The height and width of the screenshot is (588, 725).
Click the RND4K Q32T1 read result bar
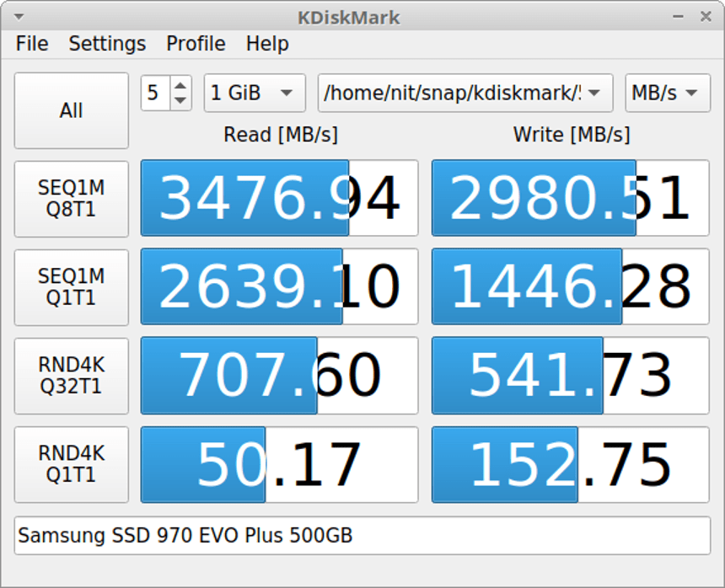click(x=278, y=376)
